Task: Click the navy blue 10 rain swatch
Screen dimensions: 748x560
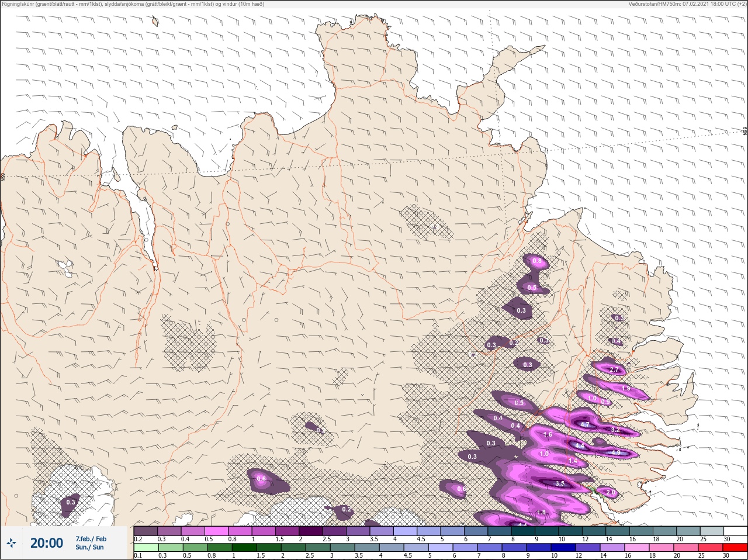Action: pyautogui.click(x=563, y=548)
